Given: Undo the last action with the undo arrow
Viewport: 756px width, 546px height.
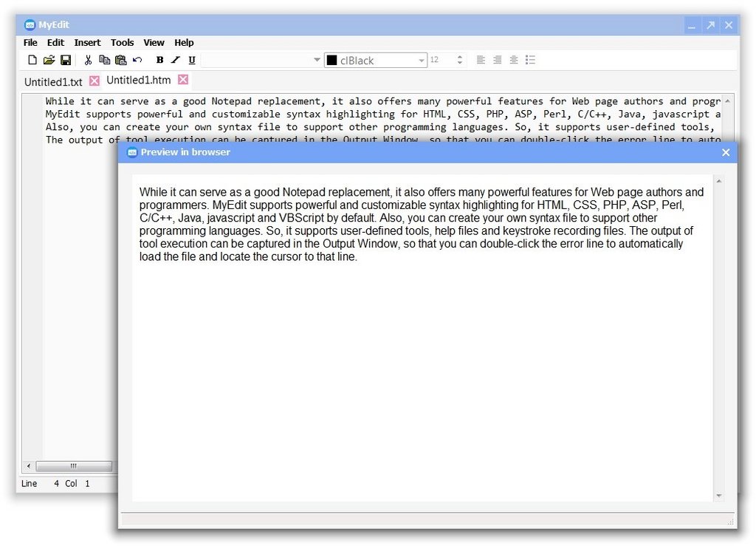Looking at the screenshot, I should point(137,60).
